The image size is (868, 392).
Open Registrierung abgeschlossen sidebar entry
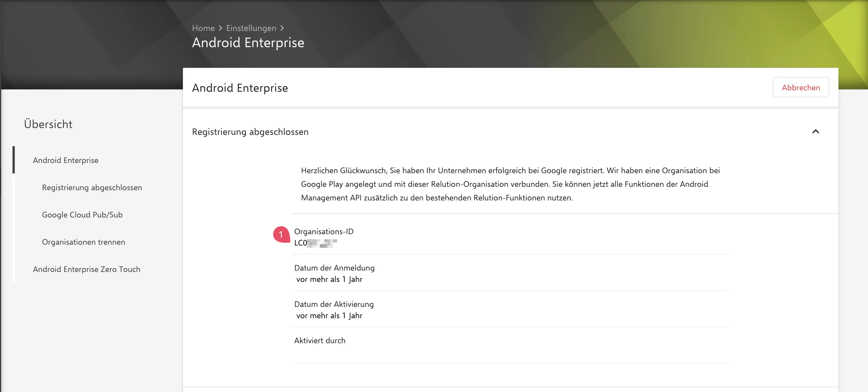coord(92,188)
